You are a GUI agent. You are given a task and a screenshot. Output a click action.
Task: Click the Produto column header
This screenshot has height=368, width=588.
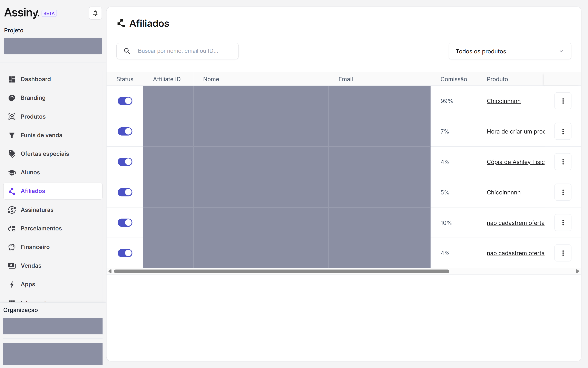497,79
